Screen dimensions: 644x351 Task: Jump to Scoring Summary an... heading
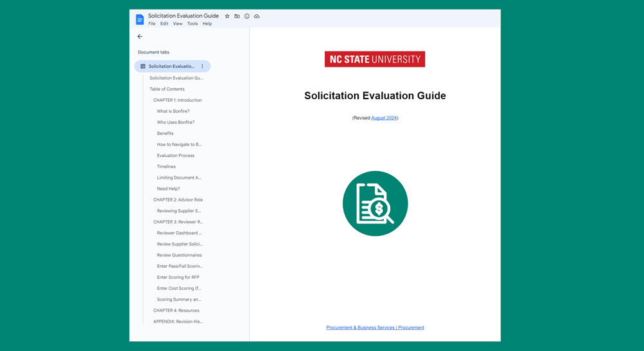(x=178, y=299)
